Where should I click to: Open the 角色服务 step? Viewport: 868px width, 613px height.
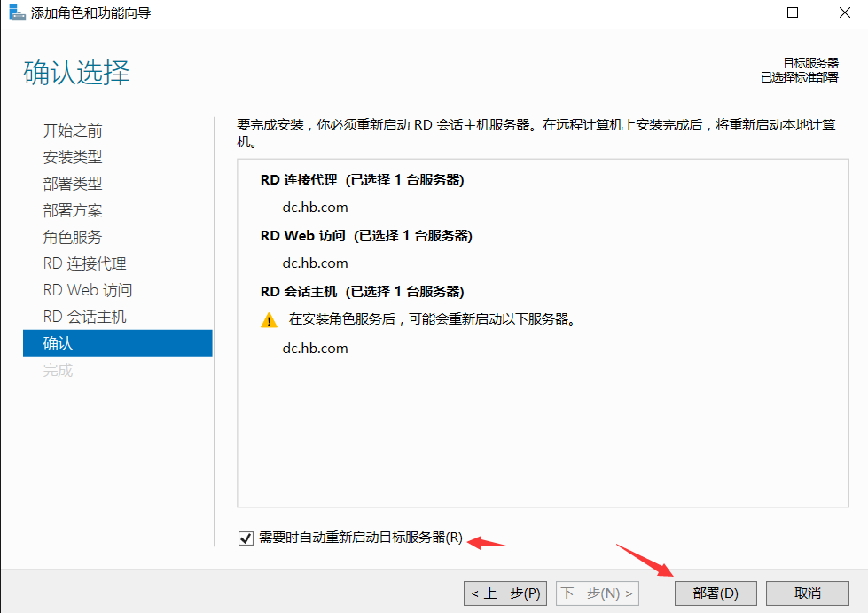(73, 237)
